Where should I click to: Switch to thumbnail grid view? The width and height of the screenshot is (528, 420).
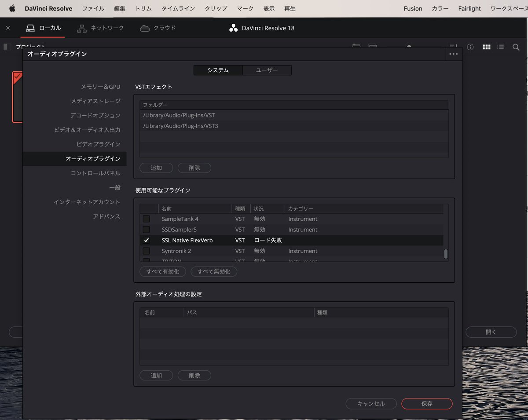(x=486, y=47)
